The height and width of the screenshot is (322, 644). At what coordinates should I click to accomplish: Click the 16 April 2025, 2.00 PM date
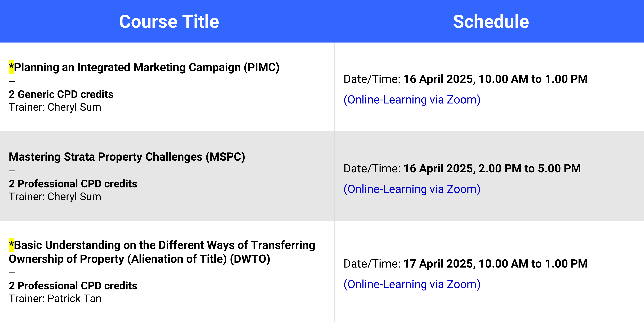pos(492,169)
